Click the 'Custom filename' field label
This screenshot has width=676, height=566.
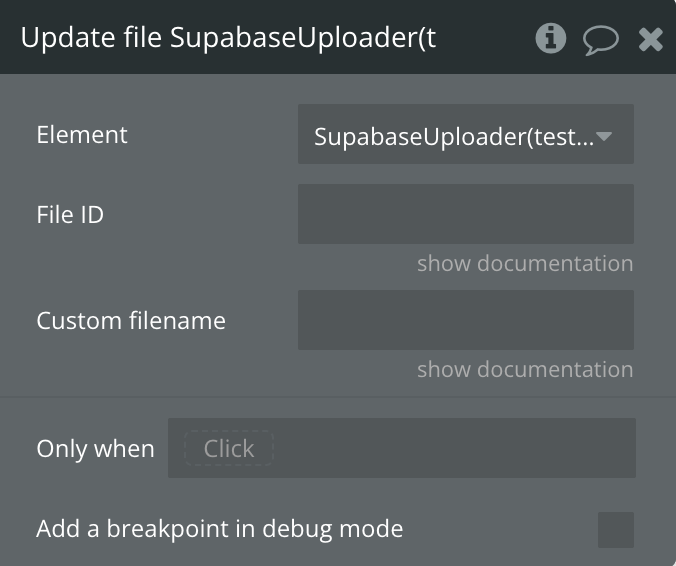tap(131, 321)
